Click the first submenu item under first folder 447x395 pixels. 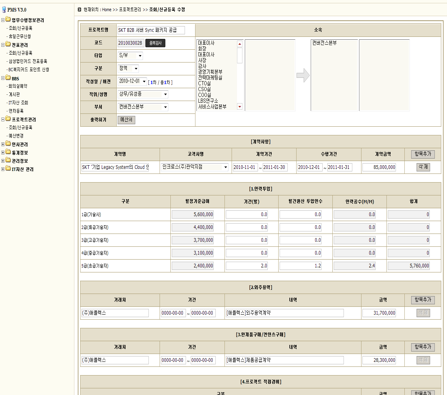coord(20,28)
